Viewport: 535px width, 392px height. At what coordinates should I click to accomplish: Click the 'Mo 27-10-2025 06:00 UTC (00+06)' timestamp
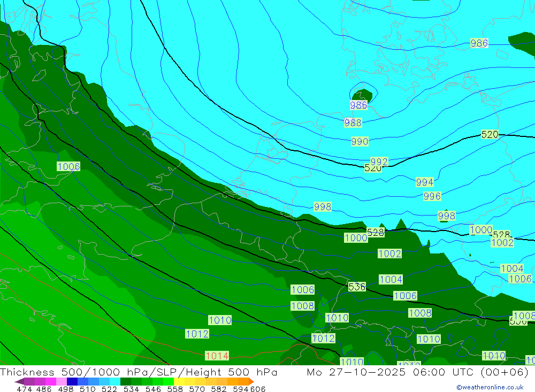click(418, 372)
